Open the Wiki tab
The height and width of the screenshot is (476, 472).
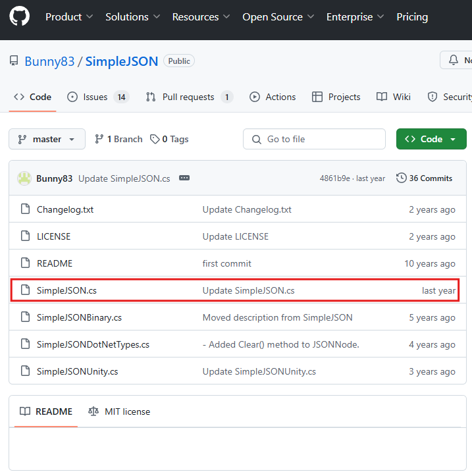pyautogui.click(x=394, y=97)
